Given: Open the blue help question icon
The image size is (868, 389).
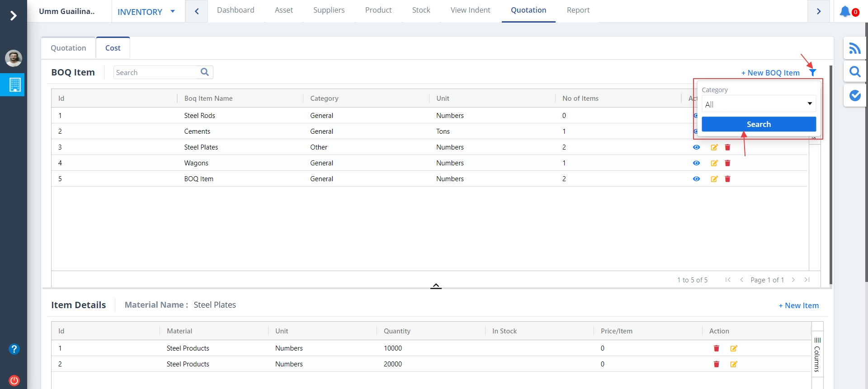Looking at the screenshot, I should 14,349.
